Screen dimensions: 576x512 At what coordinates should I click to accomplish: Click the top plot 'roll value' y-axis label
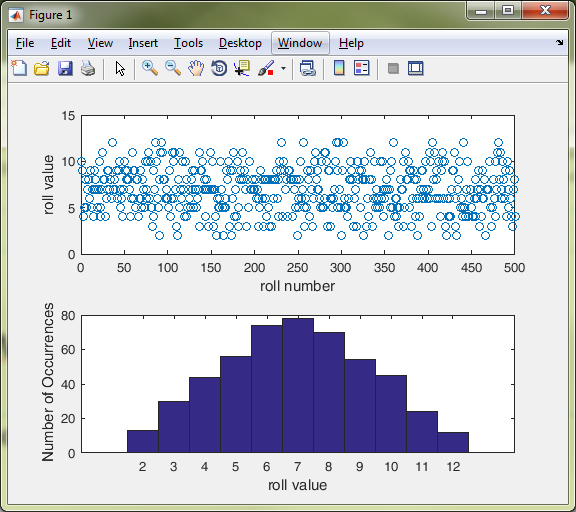[x=48, y=185]
